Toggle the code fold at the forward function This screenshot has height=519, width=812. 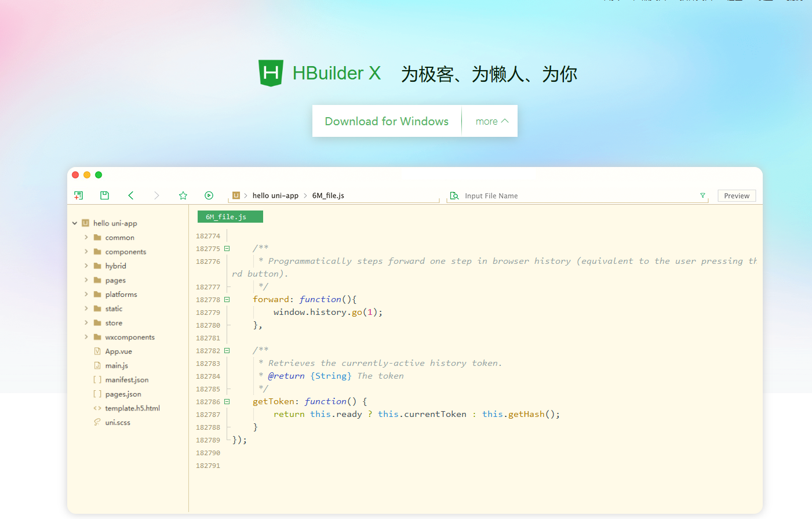[227, 299]
